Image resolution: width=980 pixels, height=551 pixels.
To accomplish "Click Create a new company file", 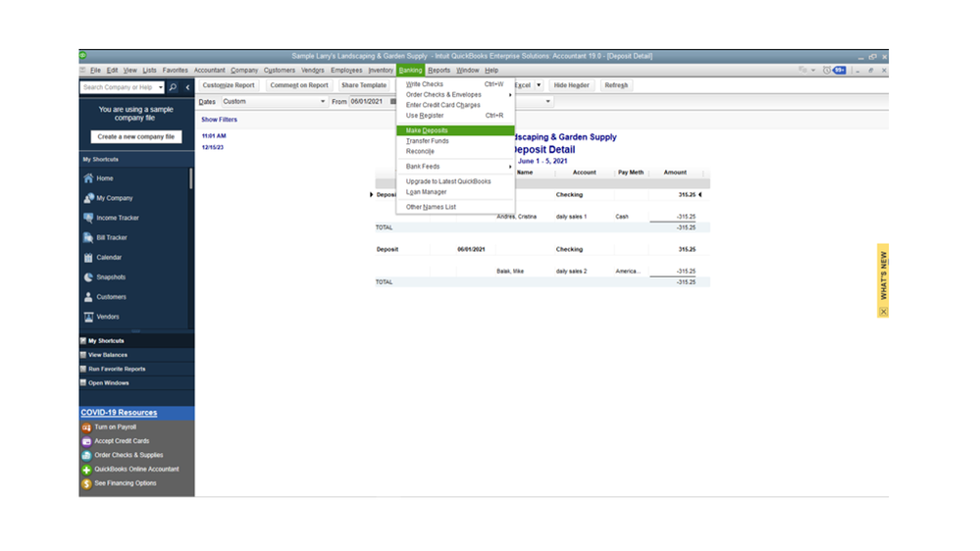I will tap(136, 137).
